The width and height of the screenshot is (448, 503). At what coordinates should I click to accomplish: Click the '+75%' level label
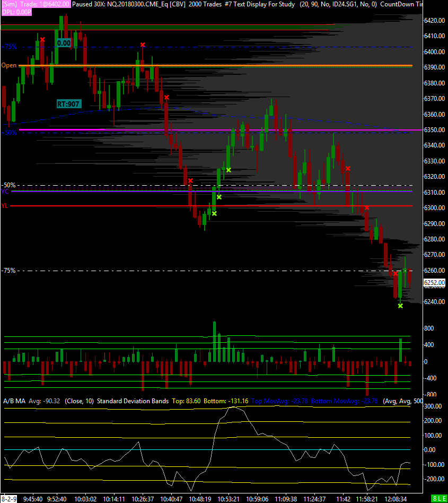click(x=9, y=47)
